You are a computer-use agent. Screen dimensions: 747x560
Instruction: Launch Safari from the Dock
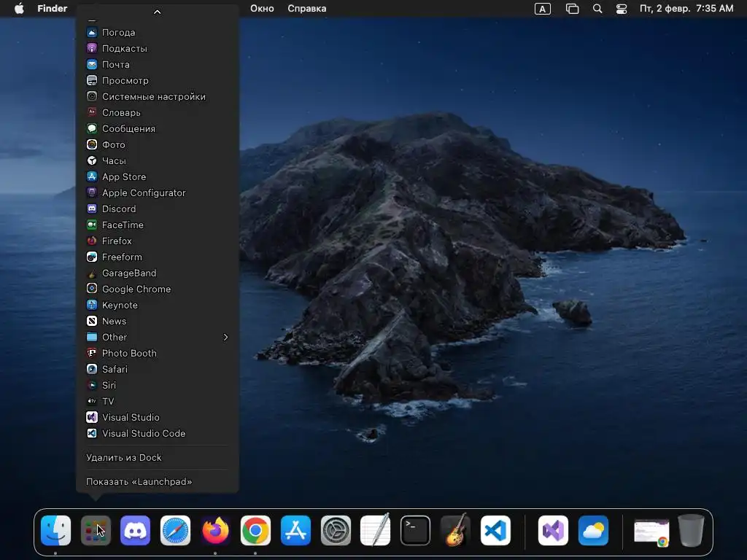coord(175,530)
